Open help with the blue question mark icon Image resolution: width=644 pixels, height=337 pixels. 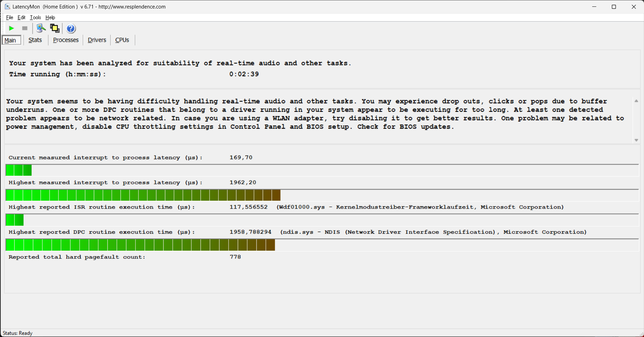tap(71, 28)
